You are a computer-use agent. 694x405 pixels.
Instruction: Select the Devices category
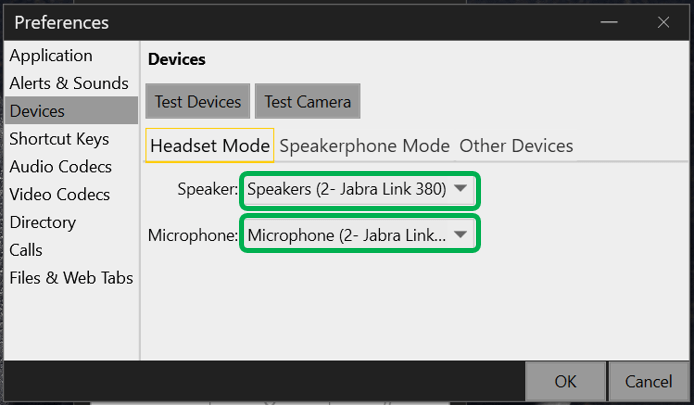point(37,111)
